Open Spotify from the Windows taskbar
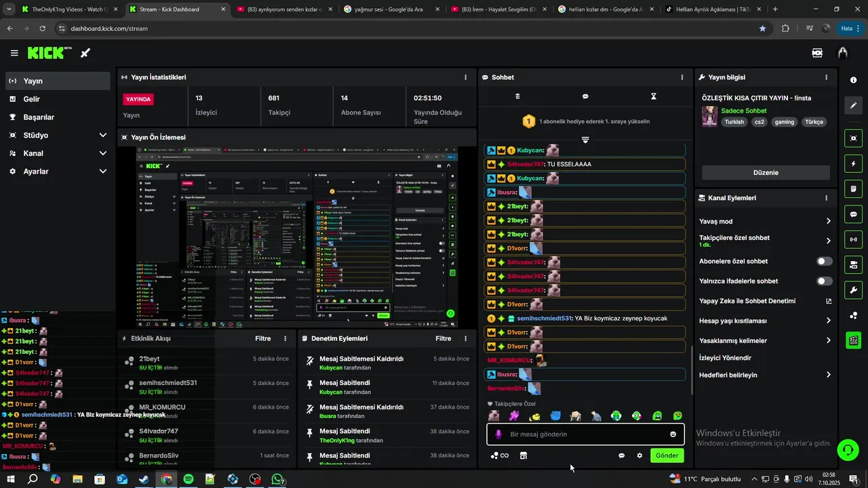 tap(189, 479)
